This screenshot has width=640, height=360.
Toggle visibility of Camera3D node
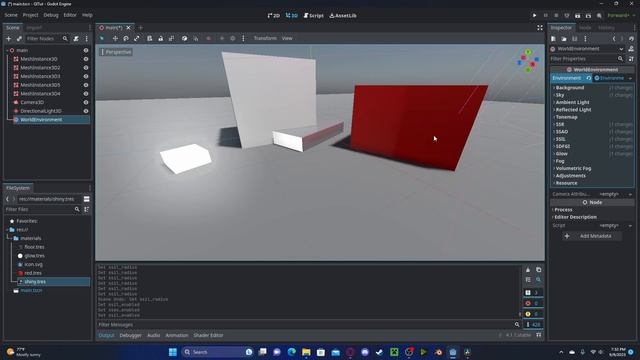click(86, 102)
